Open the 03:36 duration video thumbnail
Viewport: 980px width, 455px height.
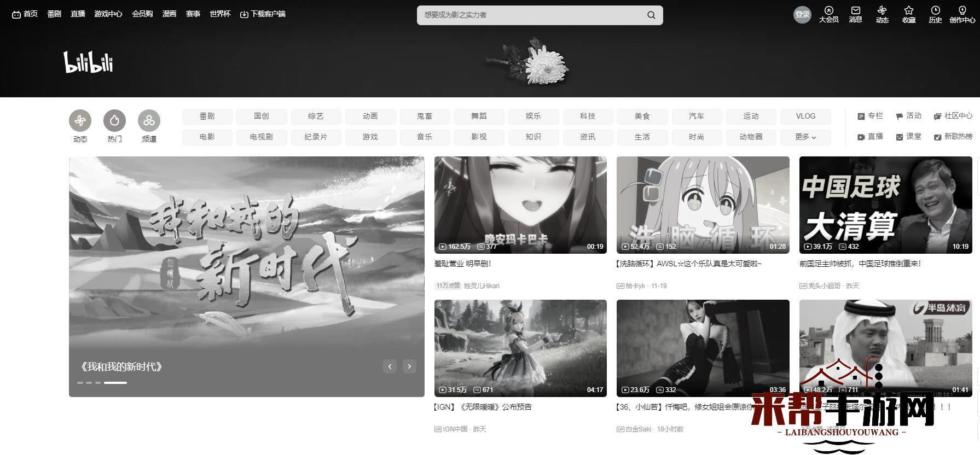703,348
